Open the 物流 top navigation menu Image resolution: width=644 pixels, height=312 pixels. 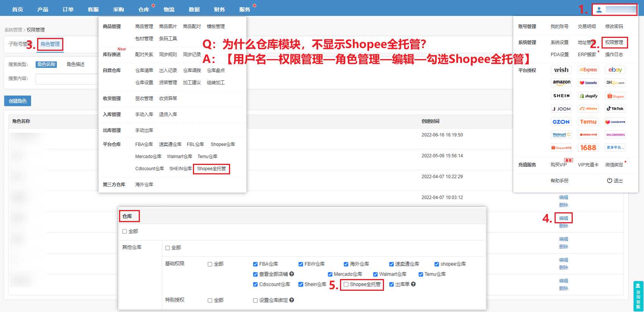[169, 9]
